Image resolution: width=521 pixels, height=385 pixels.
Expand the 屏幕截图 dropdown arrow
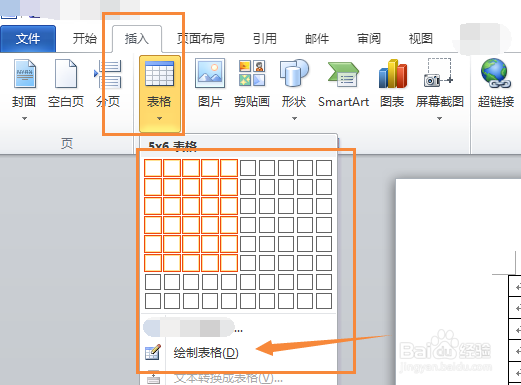point(439,118)
